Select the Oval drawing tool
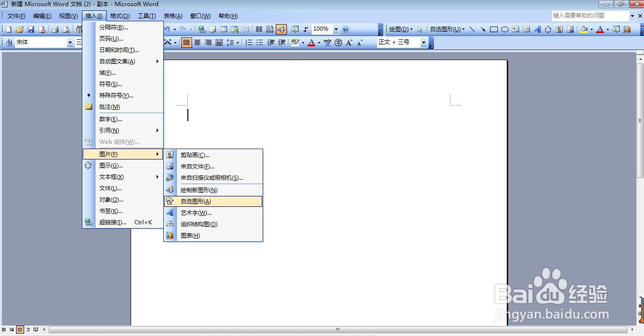 [x=505, y=29]
